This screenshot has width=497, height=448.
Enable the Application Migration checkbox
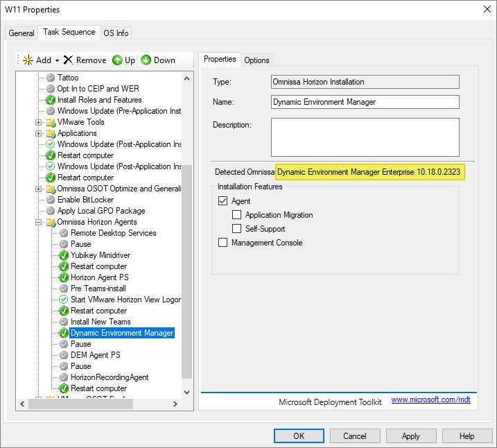[x=236, y=215]
